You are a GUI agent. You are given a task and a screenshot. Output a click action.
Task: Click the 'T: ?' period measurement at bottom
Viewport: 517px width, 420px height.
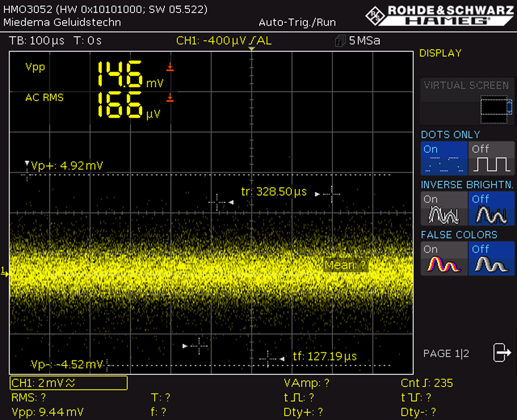click(x=160, y=397)
